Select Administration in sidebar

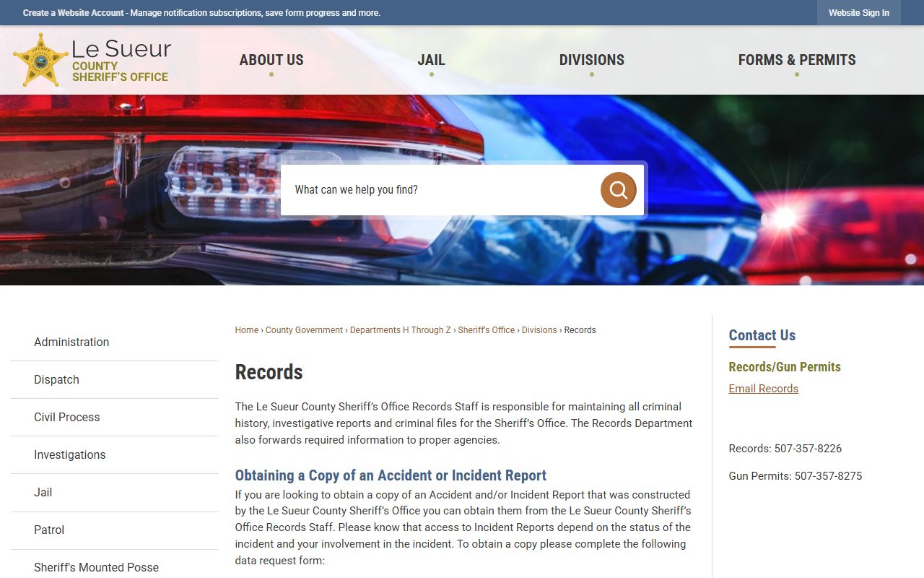point(115,342)
